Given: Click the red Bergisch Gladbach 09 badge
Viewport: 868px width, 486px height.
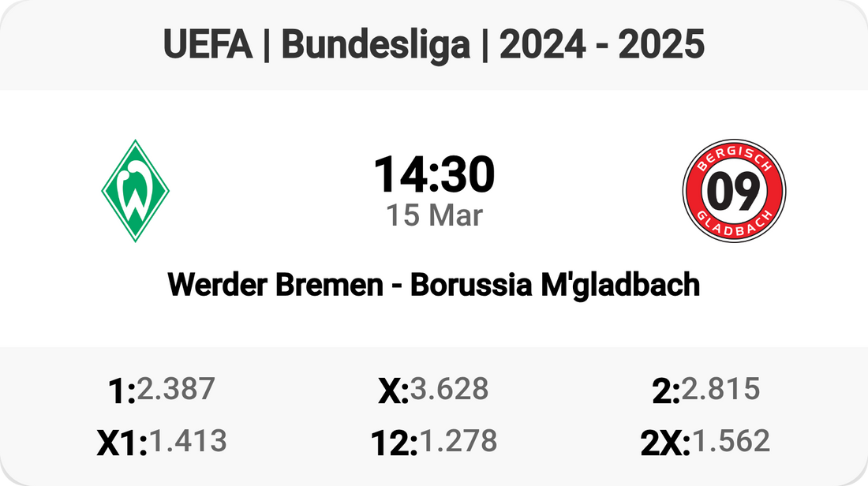Looking at the screenshot, I should [x=734, y=191].
